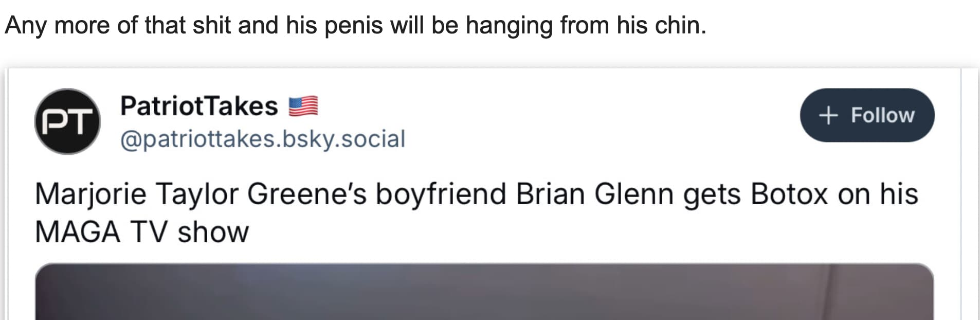Image resolution: width=980 pixels, height=320 pixels.
Task: Open the @patriottakes.bsky.social handle link
Action: (263, 139)
